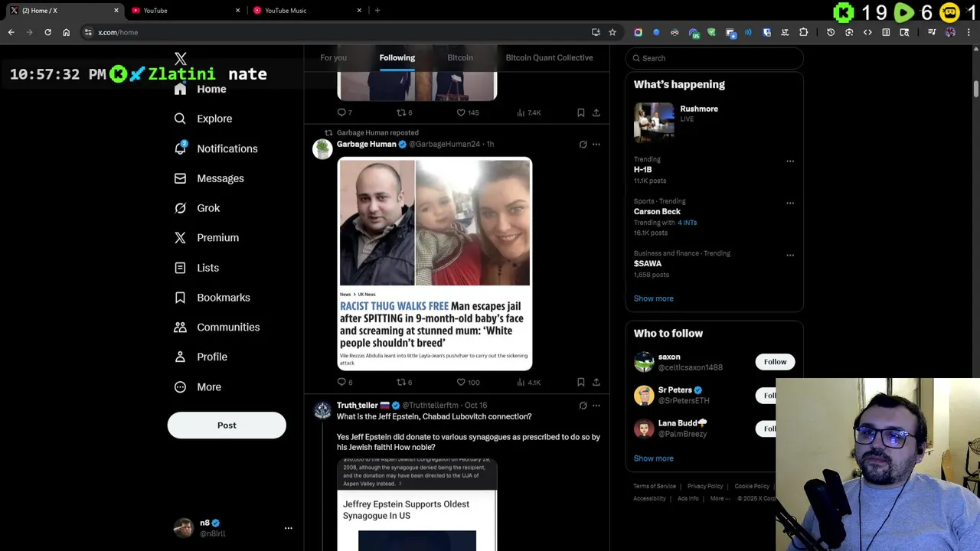This screenshot has width=980, height=551.
Task: Go back in browser history
Action: pos(11,32)
